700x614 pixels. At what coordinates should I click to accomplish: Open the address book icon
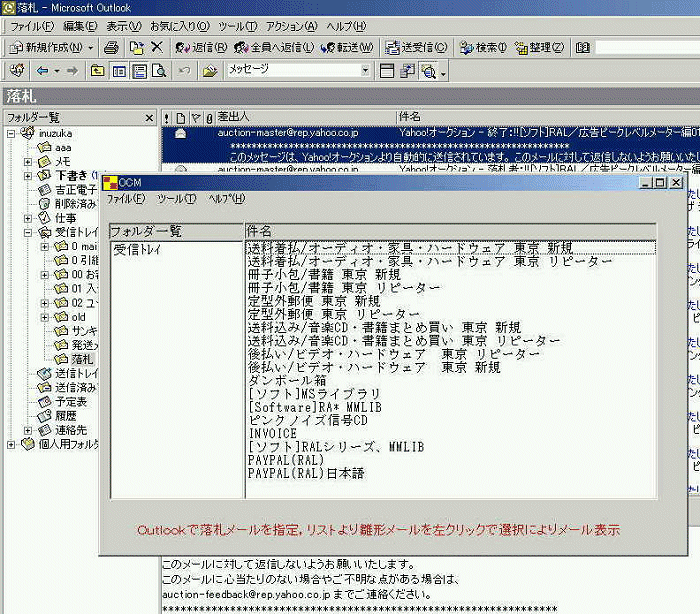tap(580, 47)
